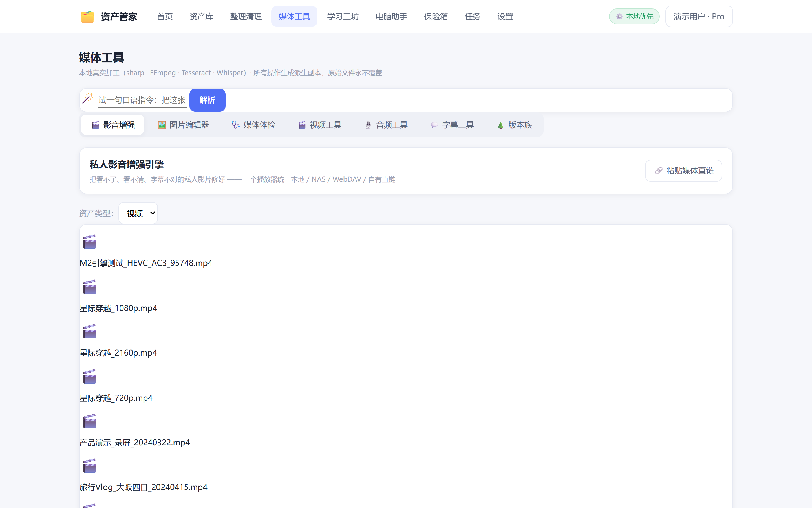Screen dimensions: 812x508
Task: Click clapperboard icon above 星际穿越_720p.mp4
Action: click(x=89, y=376)
